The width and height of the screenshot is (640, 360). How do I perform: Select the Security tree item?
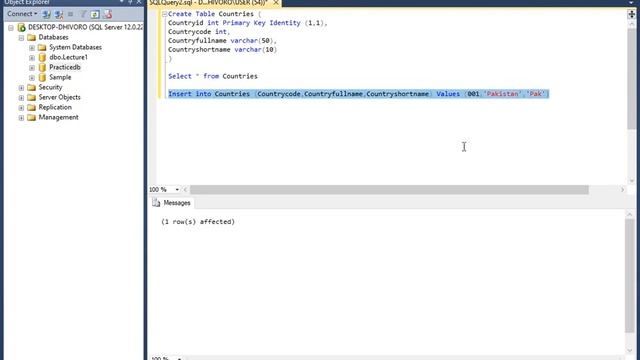(50, 87)
